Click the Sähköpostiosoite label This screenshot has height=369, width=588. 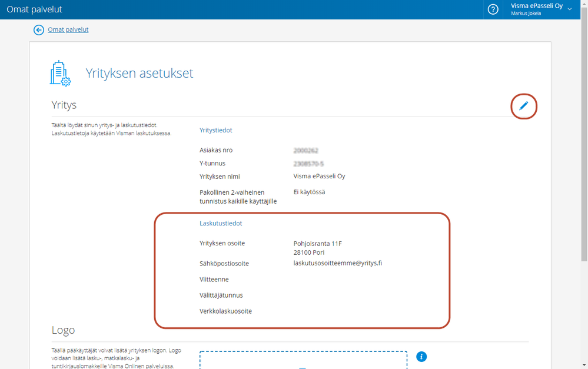(x=224, y=264)
